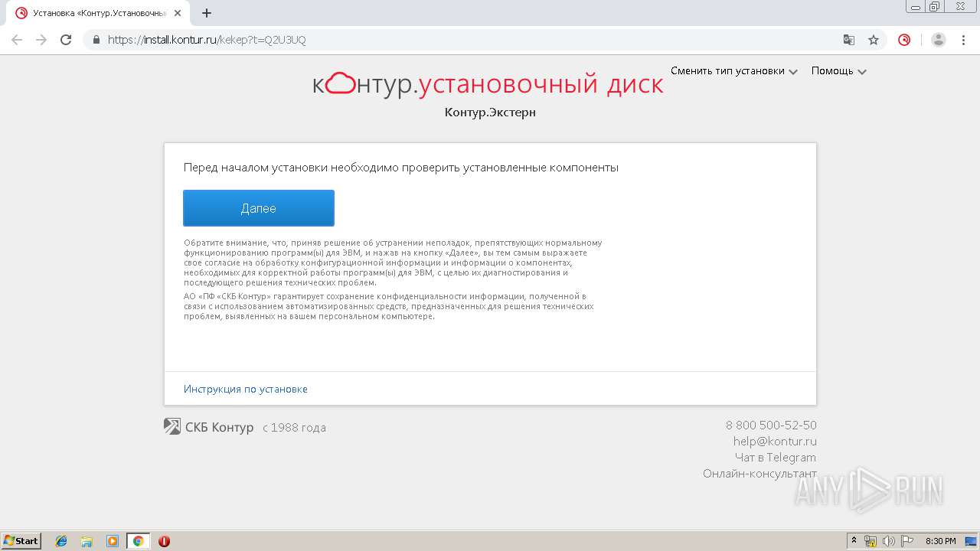The width and height of the screenshot is (980, 551).
Task: Open the translate page icon
Action: [849, 40]
